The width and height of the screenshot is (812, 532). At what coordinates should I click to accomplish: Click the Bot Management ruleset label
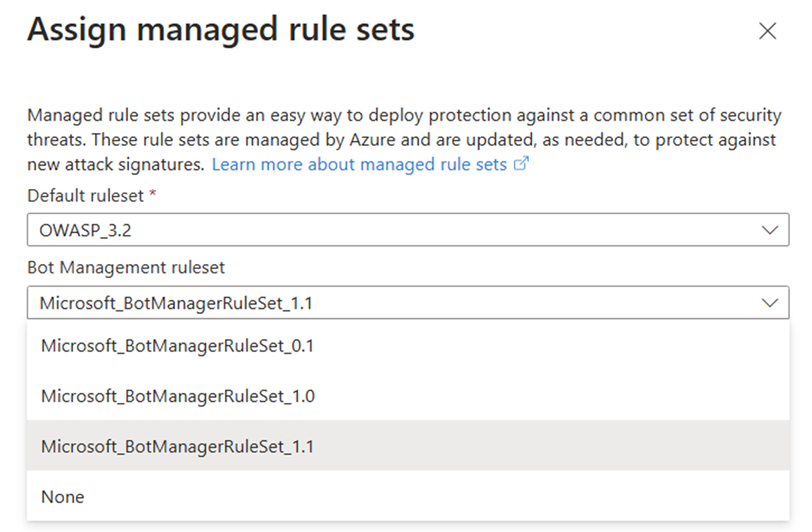(126, 267)
